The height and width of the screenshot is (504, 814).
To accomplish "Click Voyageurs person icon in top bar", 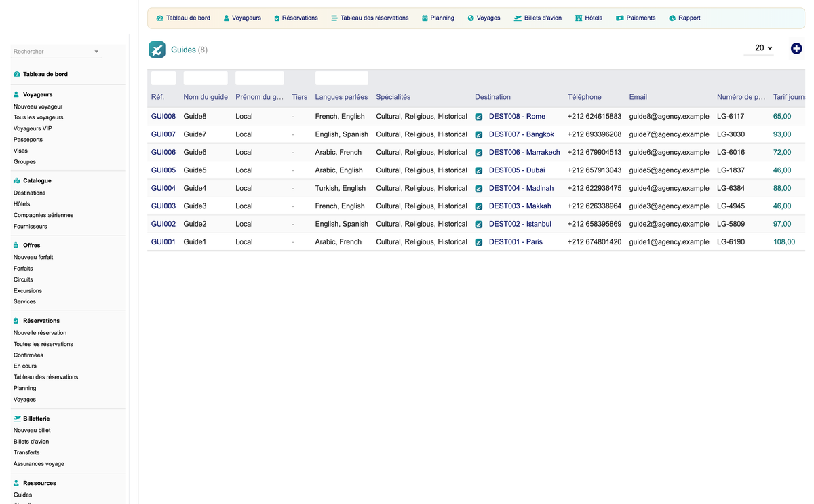I will pyautogui.click(x=227, y=18).
